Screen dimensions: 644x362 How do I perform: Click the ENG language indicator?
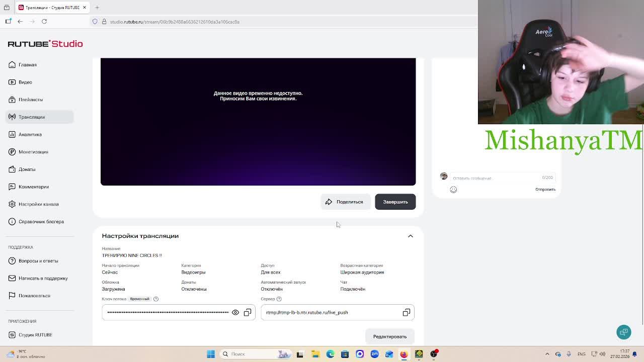click(x=582, y=354)
